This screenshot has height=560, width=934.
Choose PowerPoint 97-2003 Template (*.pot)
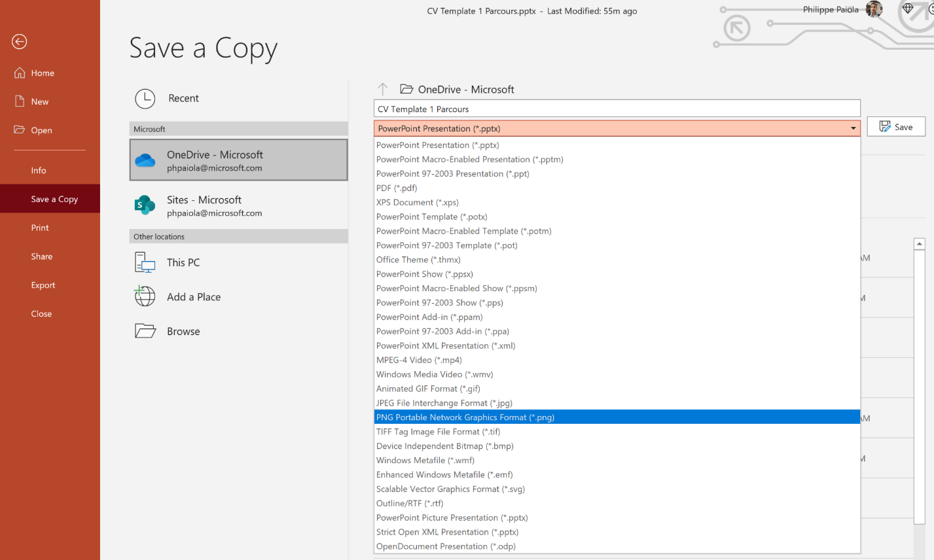coord(617,246)
